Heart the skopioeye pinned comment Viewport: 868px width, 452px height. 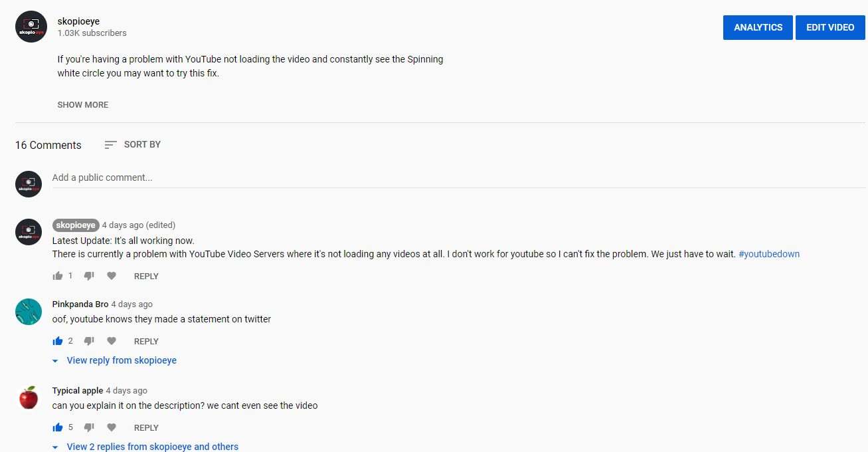tap(112, 276)
